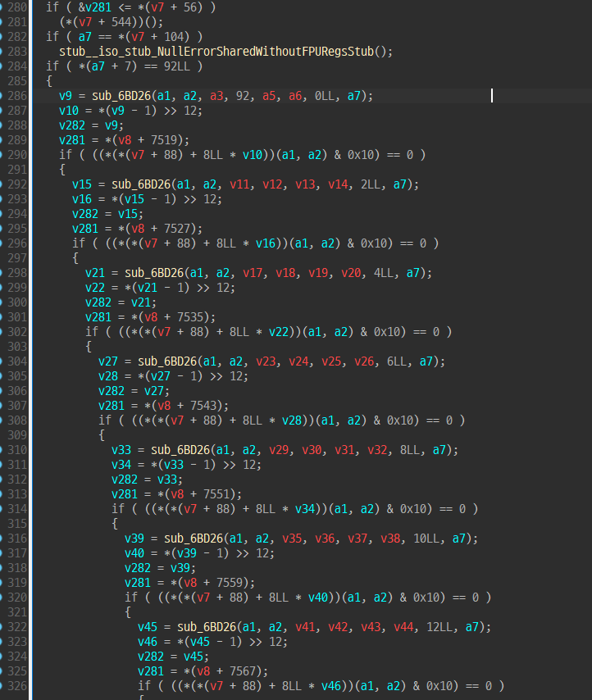Click offset 7559 on line 319

pyautogui.click(x=230, y=582)
